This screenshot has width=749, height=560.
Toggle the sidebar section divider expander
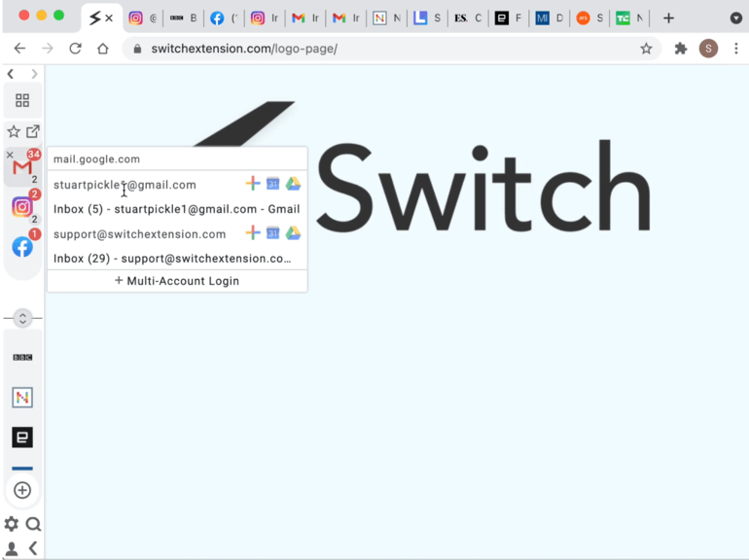22,318
